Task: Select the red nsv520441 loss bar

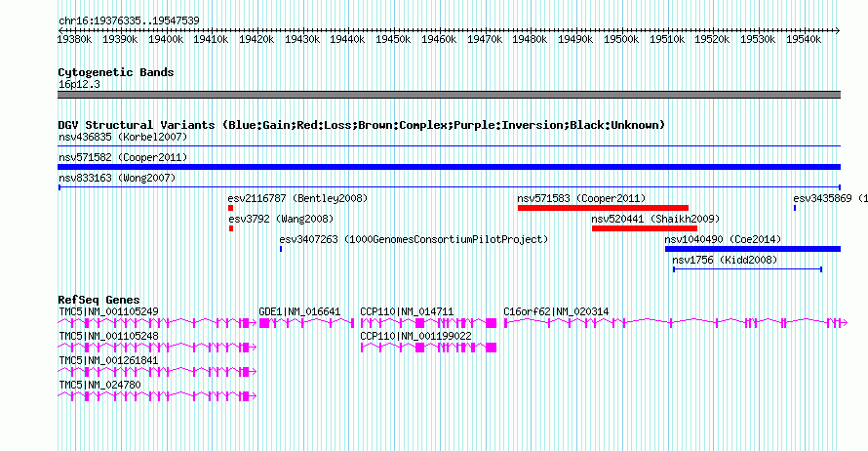Action: coord(645,228)
